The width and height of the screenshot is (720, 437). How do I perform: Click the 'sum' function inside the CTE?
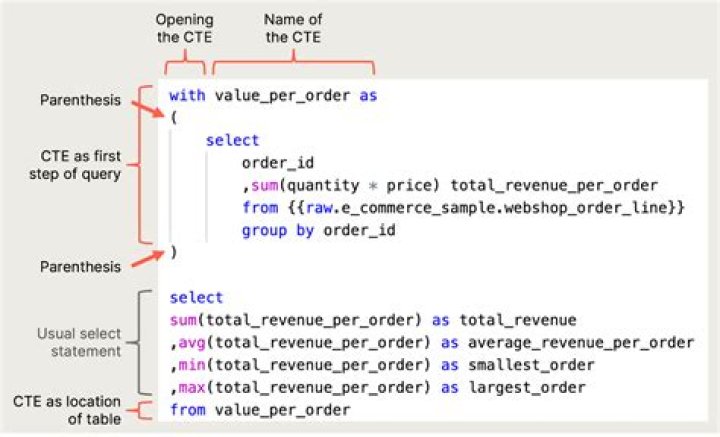265,185
